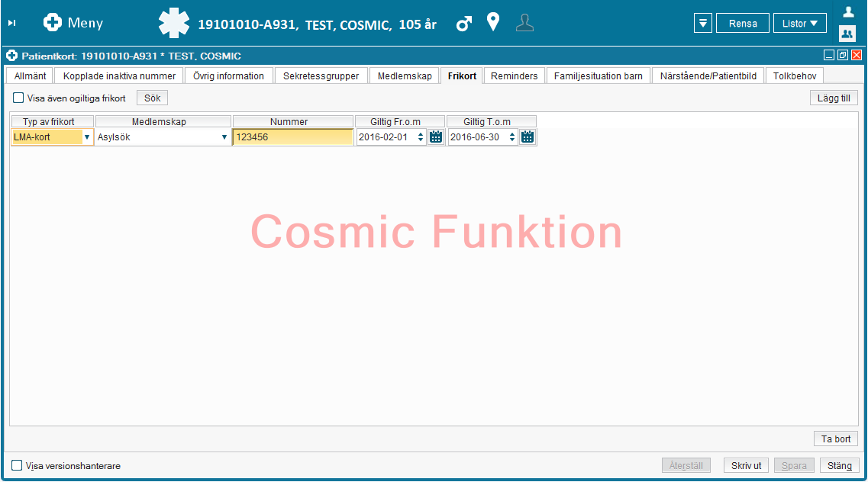Screen dimensions: 868x482
Task: Click the gray person silhouette icon
Action: coord(524,23)
